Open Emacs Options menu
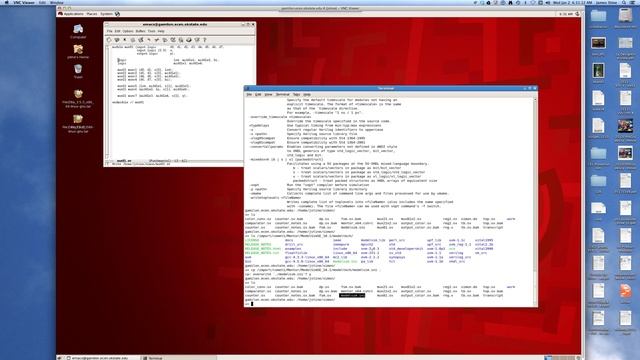 tap(128, 31)
